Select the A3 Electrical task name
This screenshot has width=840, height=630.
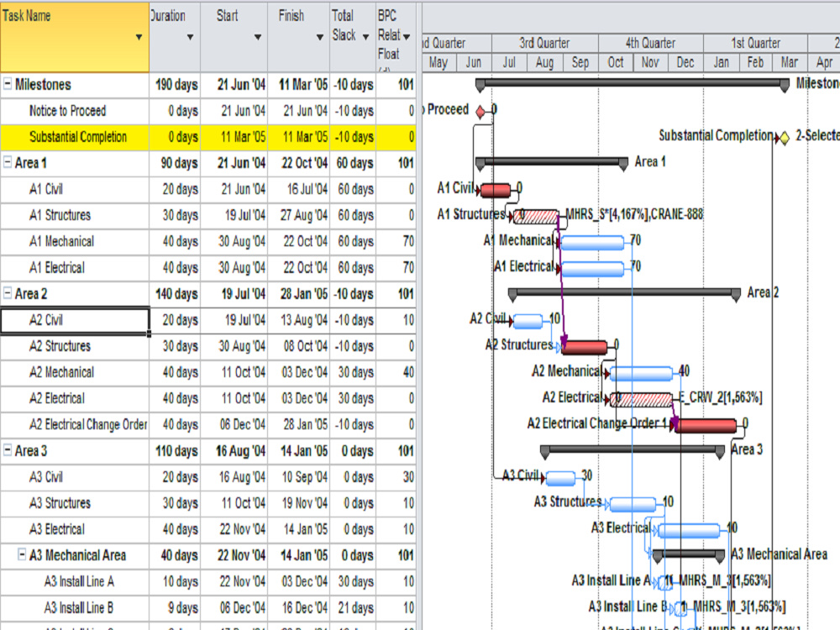(x=57, y=530)
